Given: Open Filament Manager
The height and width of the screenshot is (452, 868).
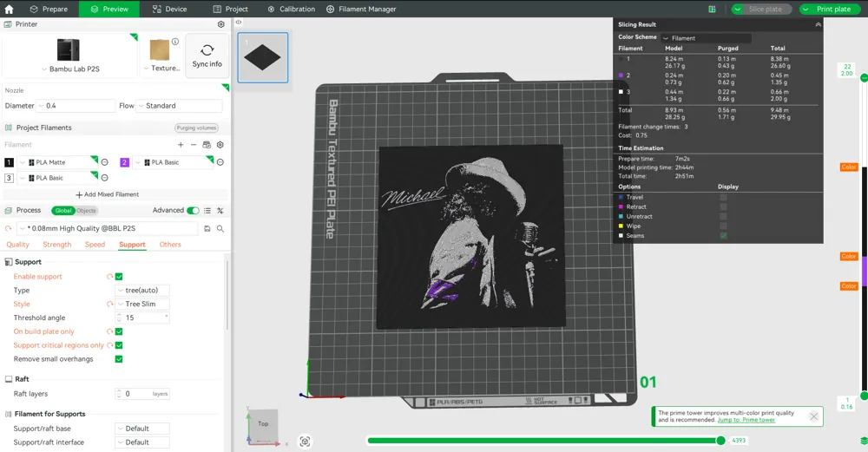Looking at the screenshot, I should [x=361, y=9].
